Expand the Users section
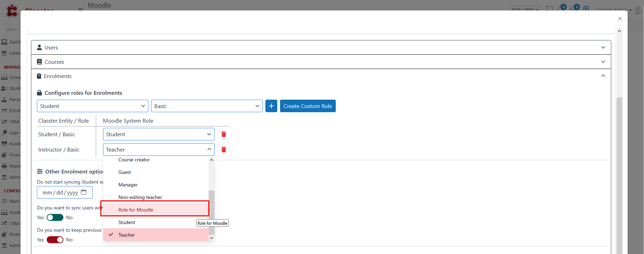644x254 pixels. tap(321, 48)
